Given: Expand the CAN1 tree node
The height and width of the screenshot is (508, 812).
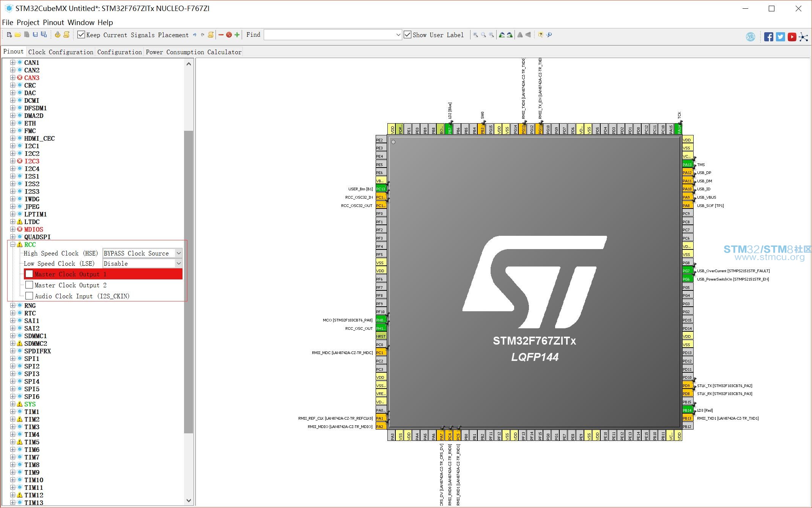Looking at the screenshot, I should click(13, 63).
